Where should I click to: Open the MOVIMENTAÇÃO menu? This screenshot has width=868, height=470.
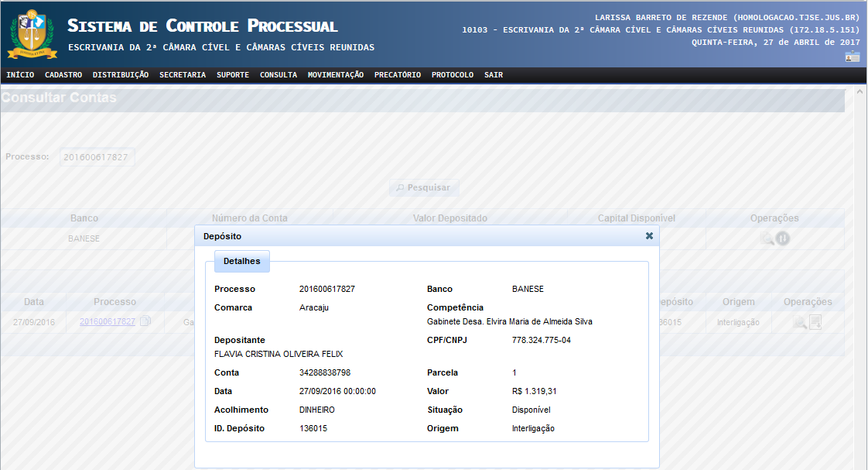tap(336, 75)
